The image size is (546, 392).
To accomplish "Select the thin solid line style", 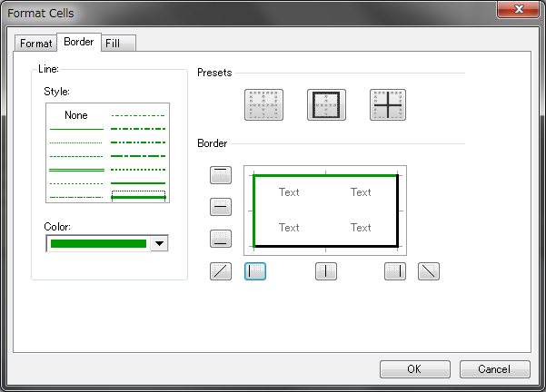I will coord(76,129).
